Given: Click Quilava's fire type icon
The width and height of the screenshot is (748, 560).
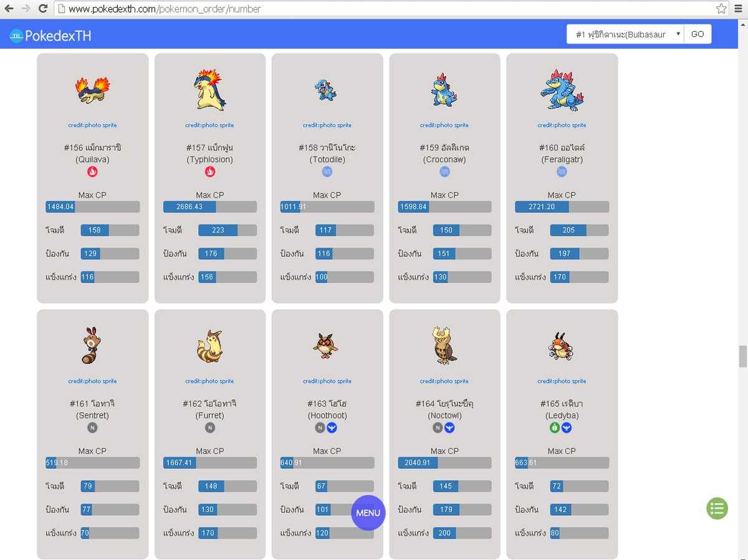Looking at the screenshot, I should pyautogui.click(x=92, y=171).
